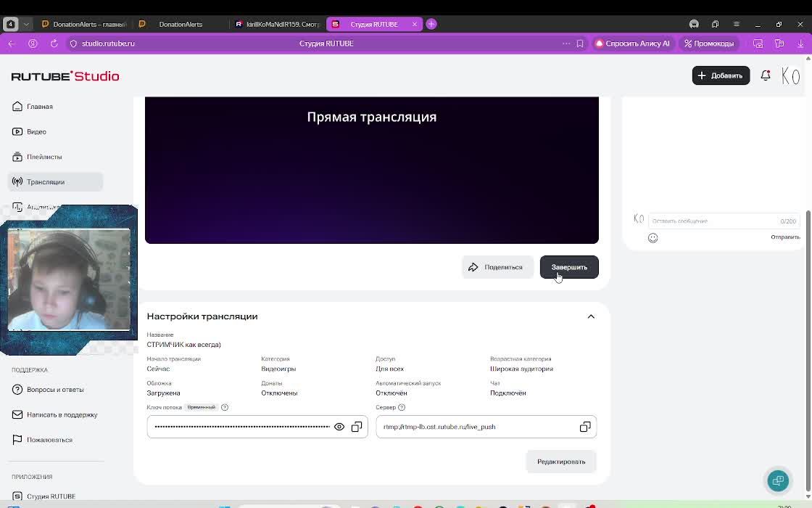Go back in browser
This screenshot has height=508, width=812.
tap(12, 44)
